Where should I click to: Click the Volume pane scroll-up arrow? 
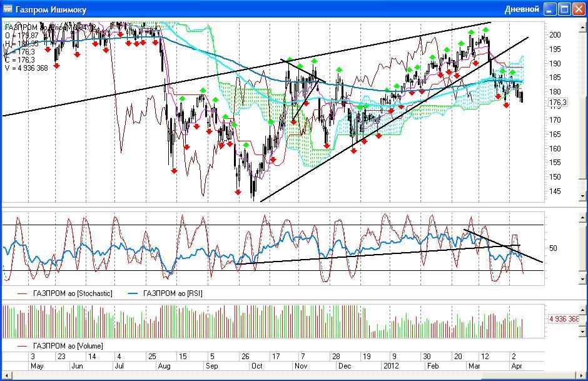(582, 310)
